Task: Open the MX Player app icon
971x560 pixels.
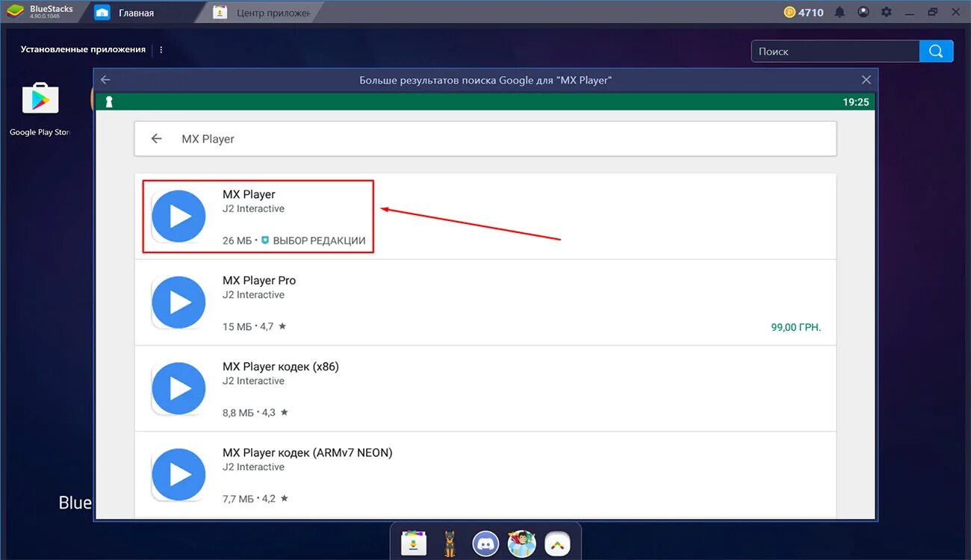Action: 179,217
